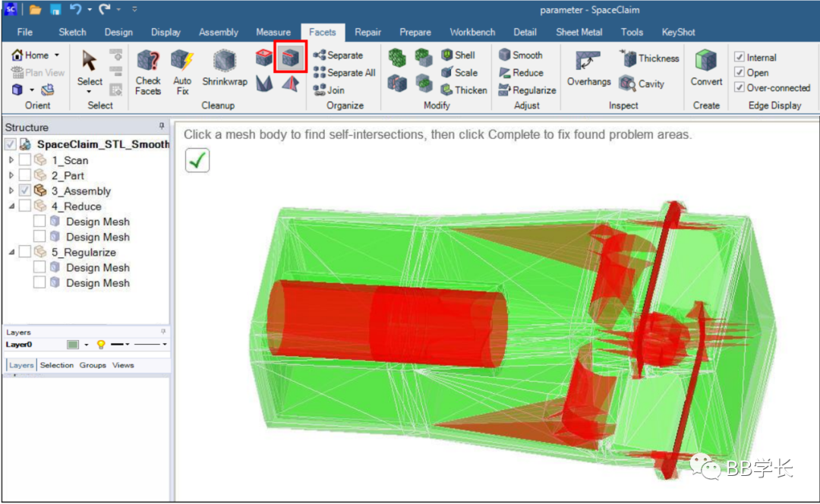The width and height of the screenshot is (820, 504).
Task: Toggle visibility checkbox of 2_Part
Action: tap(24, 174)
